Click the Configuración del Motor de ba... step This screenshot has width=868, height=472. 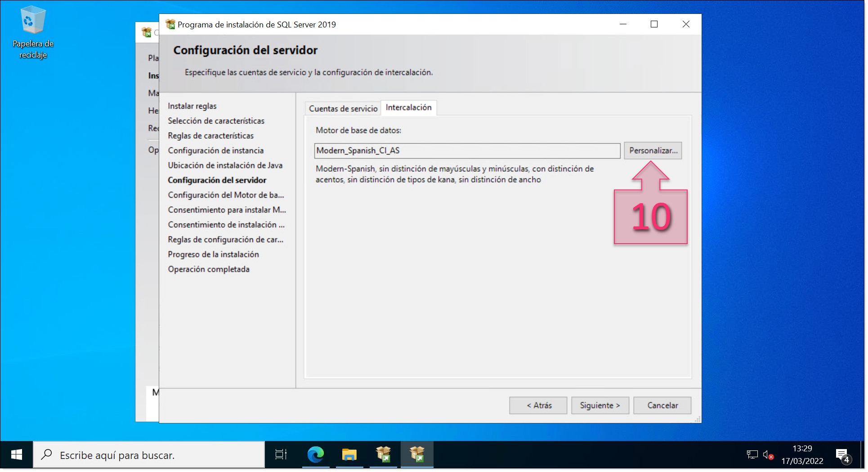click(226, 195)
